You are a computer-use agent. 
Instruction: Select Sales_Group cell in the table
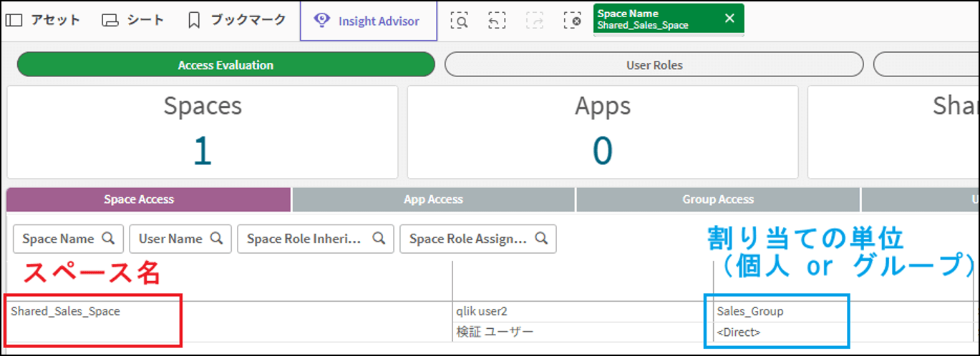tap(750, 312)
